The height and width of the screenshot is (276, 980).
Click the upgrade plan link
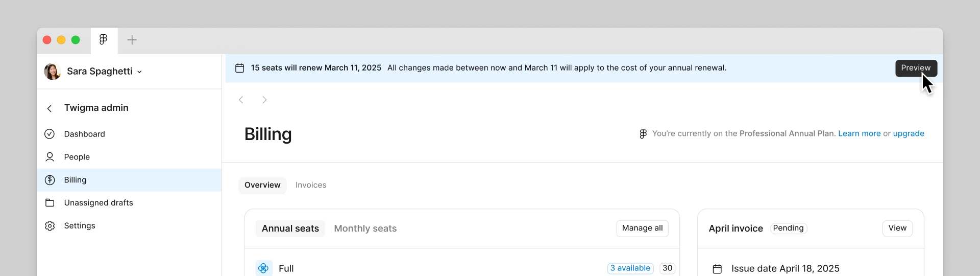click(909, 133)
